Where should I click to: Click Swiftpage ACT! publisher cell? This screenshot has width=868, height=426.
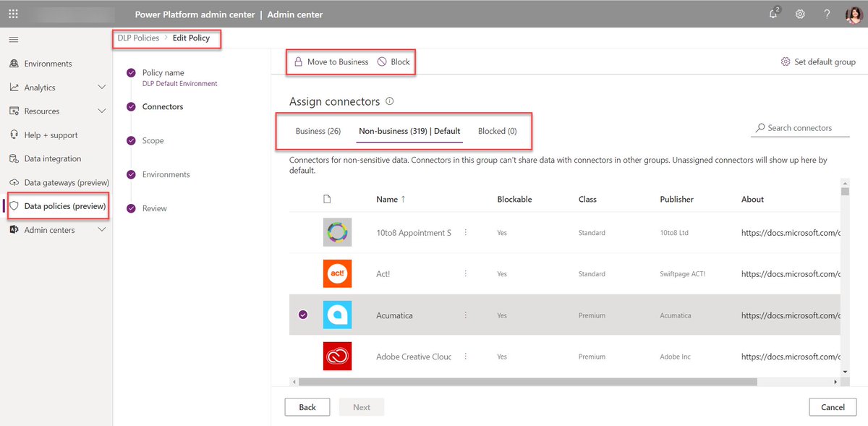[x=683, y=274]
